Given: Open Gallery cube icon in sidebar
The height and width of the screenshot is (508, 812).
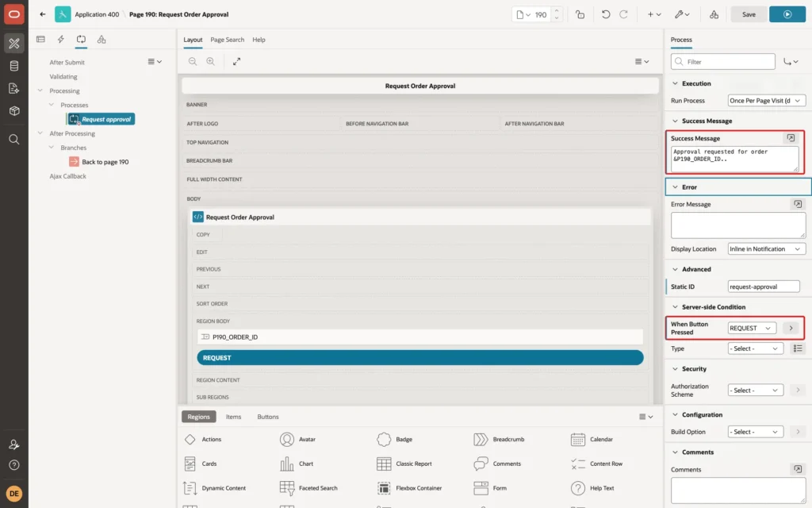Looking at the screenshot, I should pyautogui.click(x=14, y=111).
